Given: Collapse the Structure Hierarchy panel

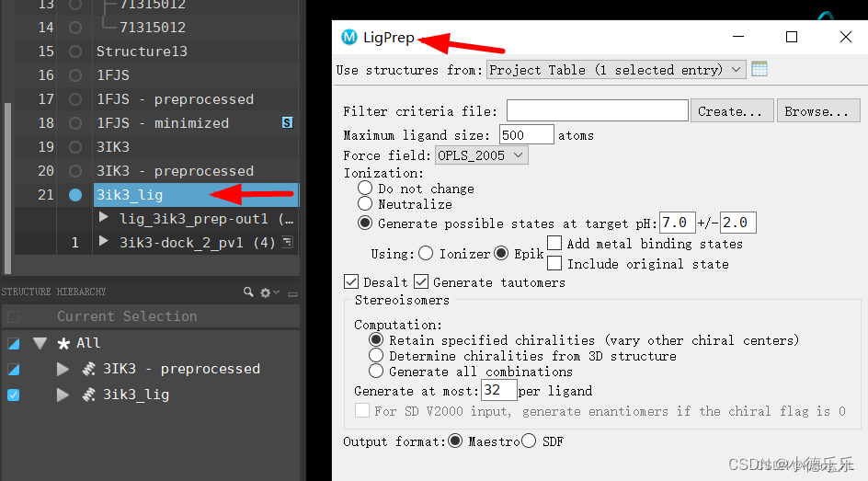Looking at the screenshot, I should pos(292,294).
